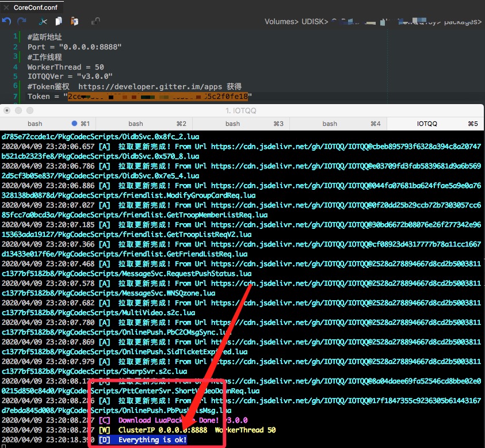Click the IOTQQVer = "v3.0.0" line
This screenshot has width=485, height=448.
point(70,76)
